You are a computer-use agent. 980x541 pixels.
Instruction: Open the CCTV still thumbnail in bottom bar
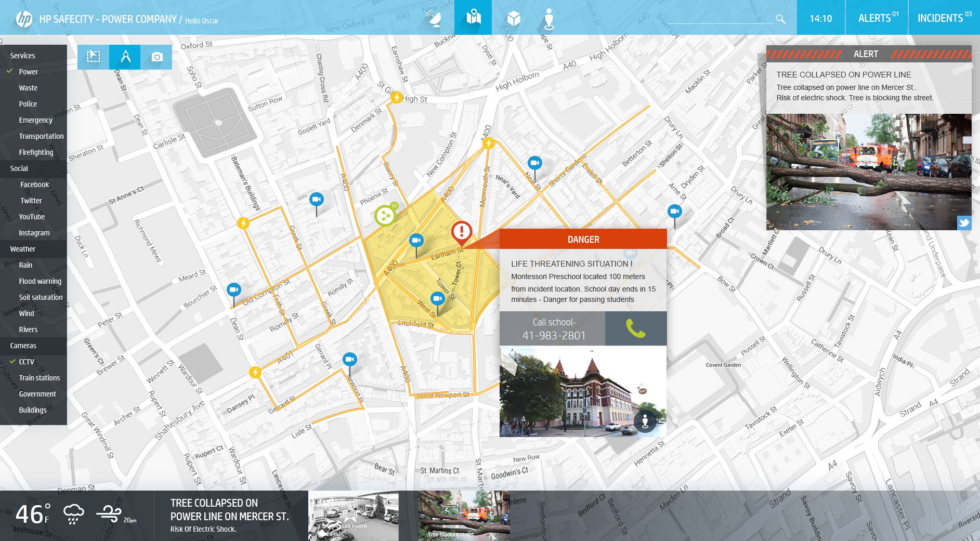click(x=354, y=516)
